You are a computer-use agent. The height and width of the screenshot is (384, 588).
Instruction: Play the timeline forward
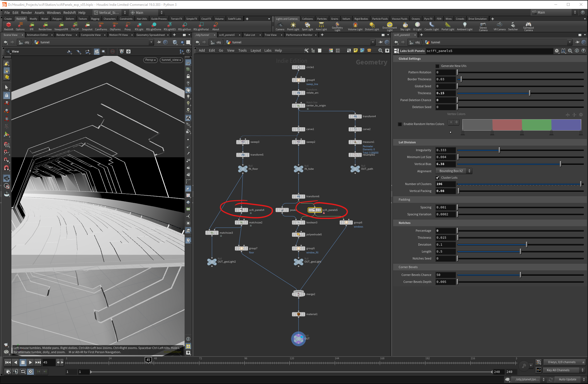click(x=30, y=362)
